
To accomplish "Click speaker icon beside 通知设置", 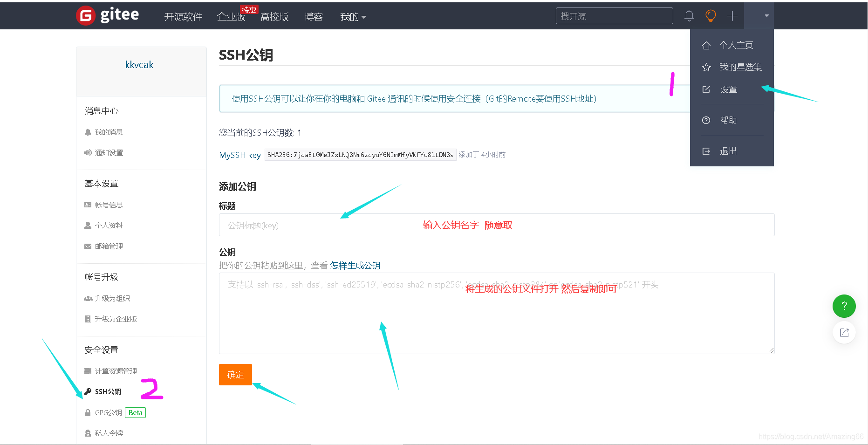I will tap(88, 153).
